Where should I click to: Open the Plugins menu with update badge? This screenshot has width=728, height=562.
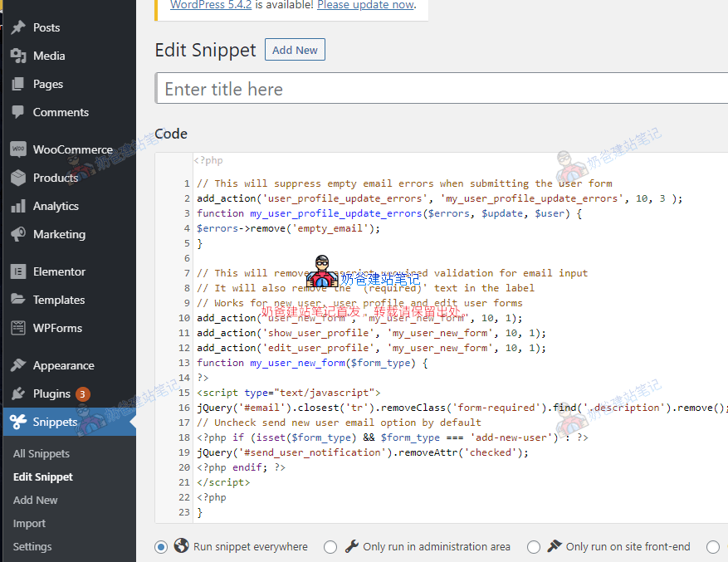click(51, 393)
